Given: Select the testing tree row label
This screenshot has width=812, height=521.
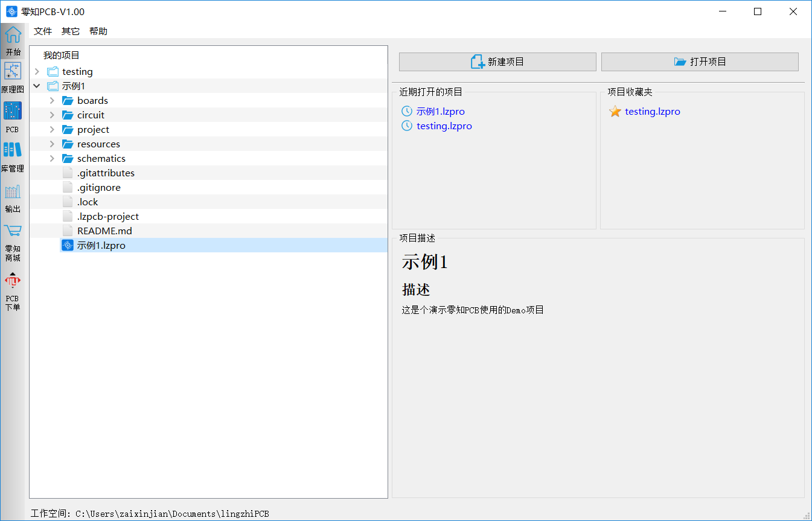Looking at the screenshot, I should pyautogui.click(x=77, y=71).
